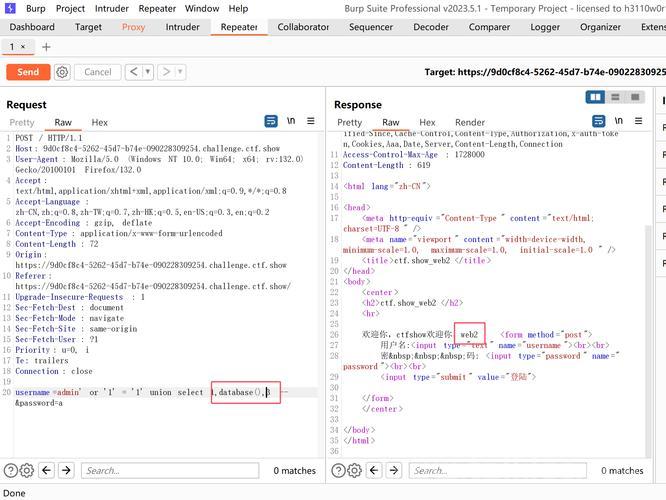Open the Help menu

(x=238, y=8)
